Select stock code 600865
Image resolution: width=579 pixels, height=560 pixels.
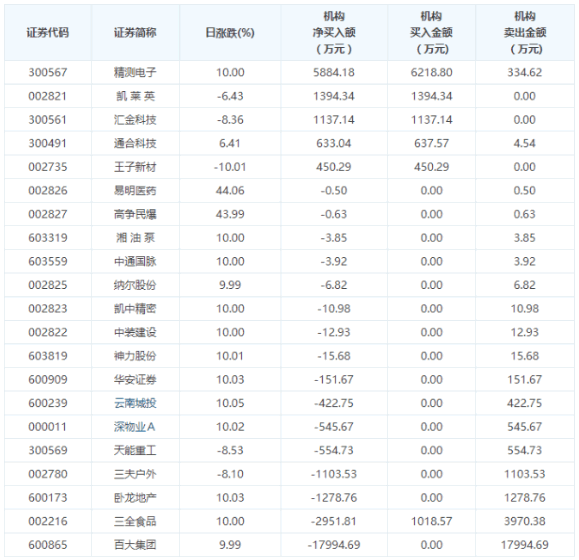point(48,545)
